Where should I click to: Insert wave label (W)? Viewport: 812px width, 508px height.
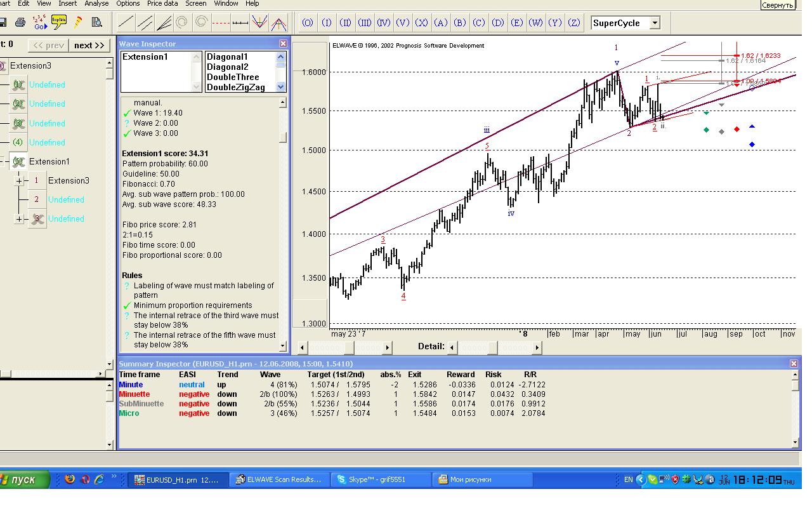[x=536, y=23]
